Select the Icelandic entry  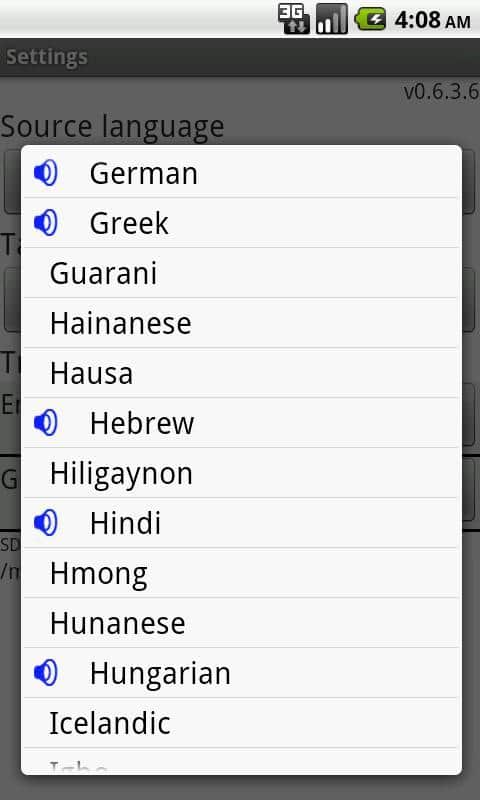241,723
